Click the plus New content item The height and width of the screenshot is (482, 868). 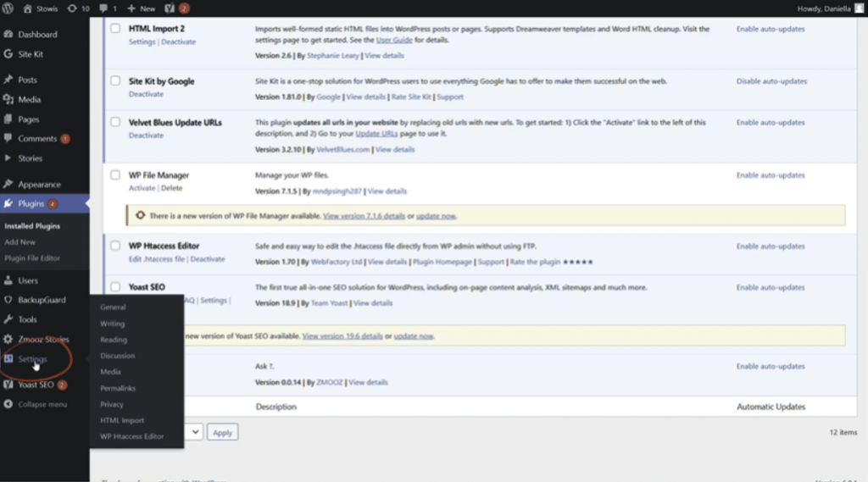[x=142, y=8]
